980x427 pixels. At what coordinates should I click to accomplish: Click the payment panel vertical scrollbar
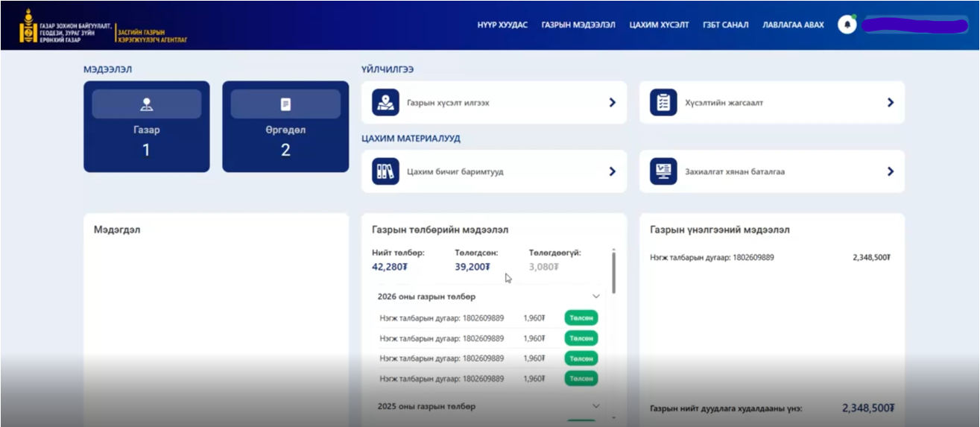coord(613,272)
